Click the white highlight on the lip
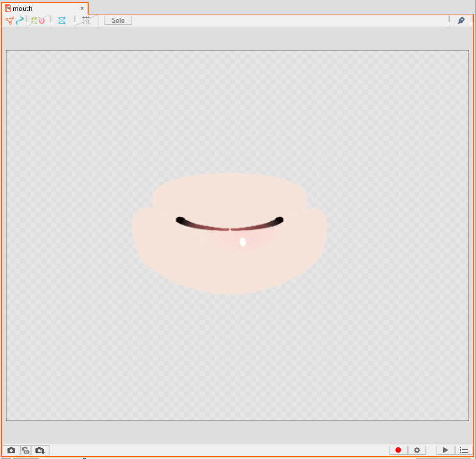476x459 pixels. pos(243,242)
